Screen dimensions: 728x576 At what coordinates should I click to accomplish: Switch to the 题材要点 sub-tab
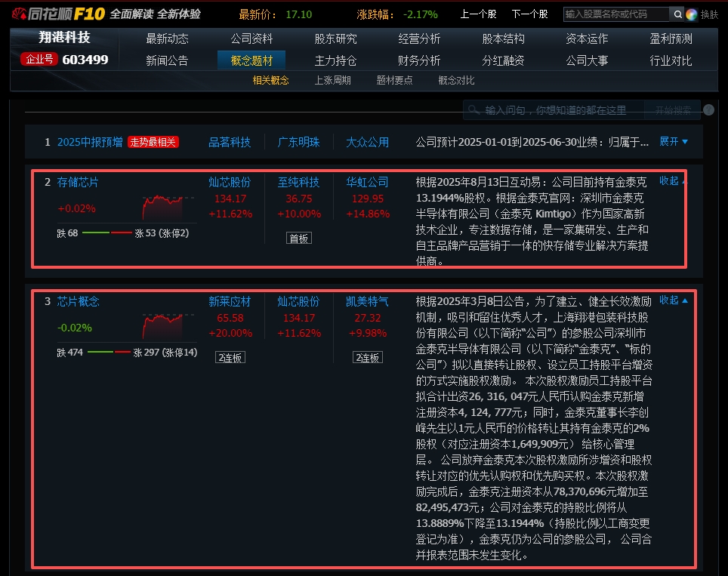[394, 80]
